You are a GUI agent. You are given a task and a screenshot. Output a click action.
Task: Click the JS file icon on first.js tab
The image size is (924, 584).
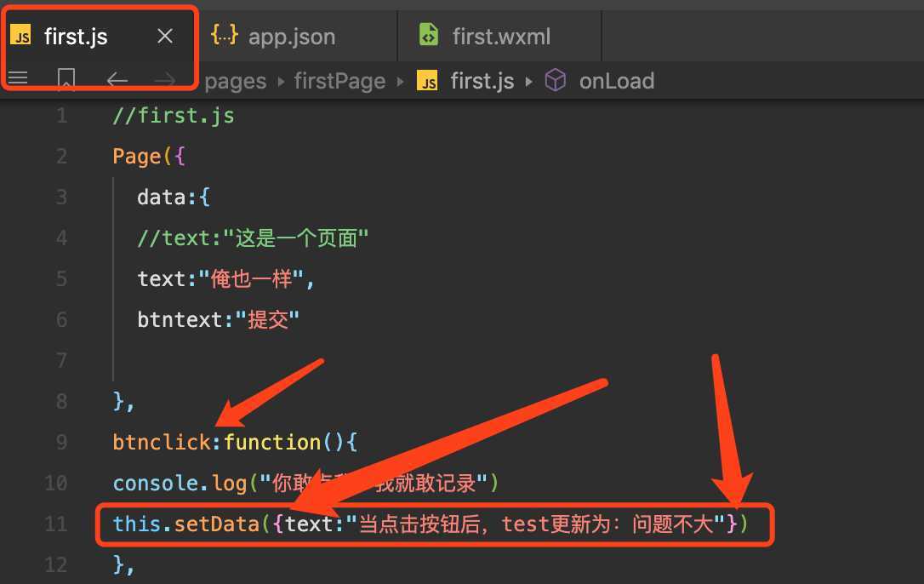coord(20,36)
